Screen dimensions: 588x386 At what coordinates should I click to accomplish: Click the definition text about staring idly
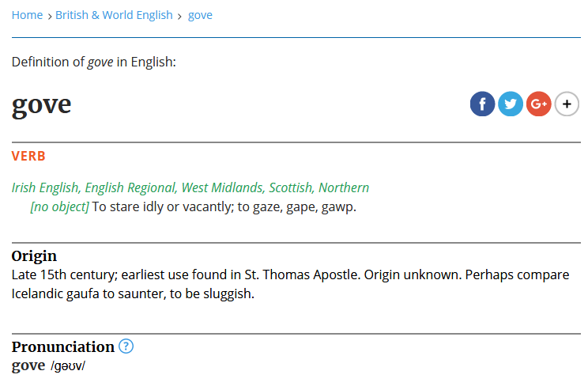click(x=224, y=207)
